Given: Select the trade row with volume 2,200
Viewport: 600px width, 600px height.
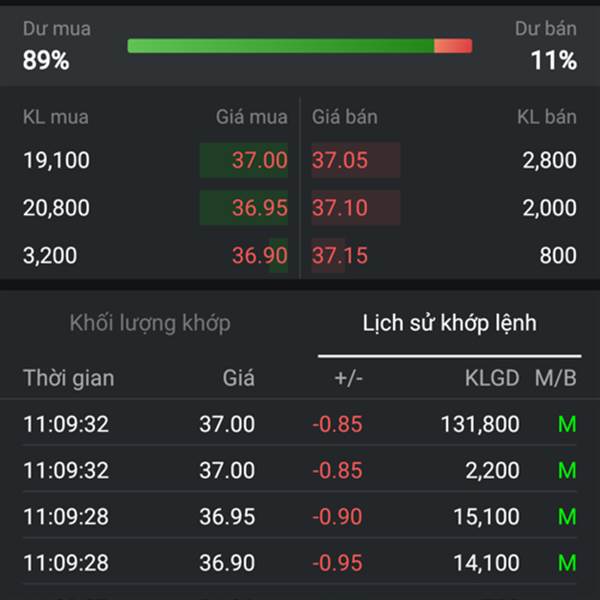Looking at the screenshot, I should coord(300,470).
